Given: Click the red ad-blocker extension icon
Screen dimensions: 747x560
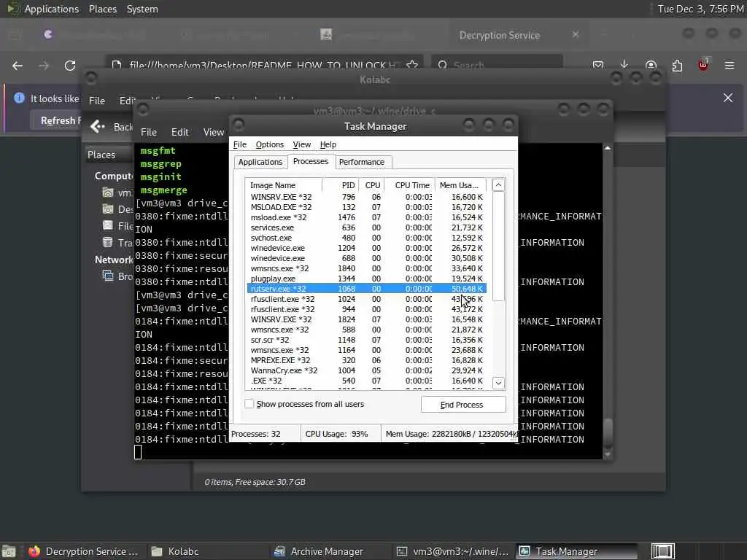Looking at the screenshot, I should [703, 65].
